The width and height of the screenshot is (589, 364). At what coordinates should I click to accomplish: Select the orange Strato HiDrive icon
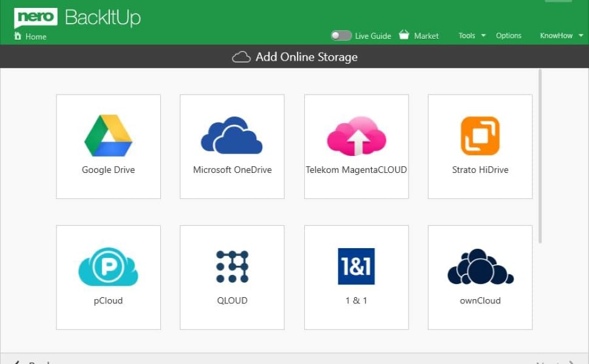(x=480, y=136)
